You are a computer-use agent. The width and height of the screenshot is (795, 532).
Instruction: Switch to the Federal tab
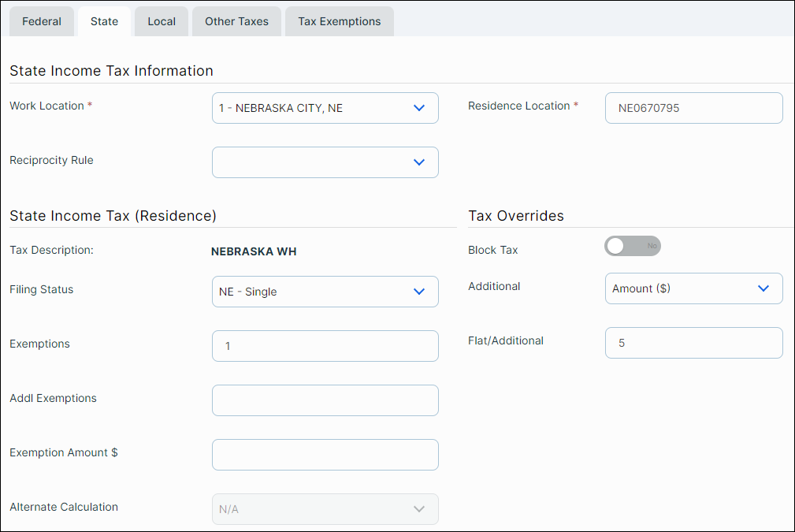pos(42,21)
